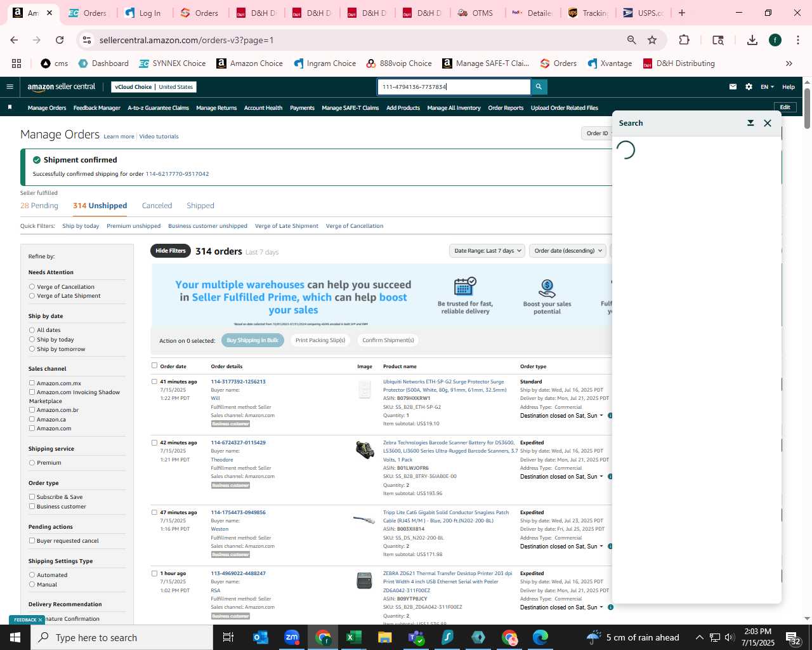This screenshot has height=650, width=812.
Task: Switch to the Shipped tab
Action: click(200, 206)
